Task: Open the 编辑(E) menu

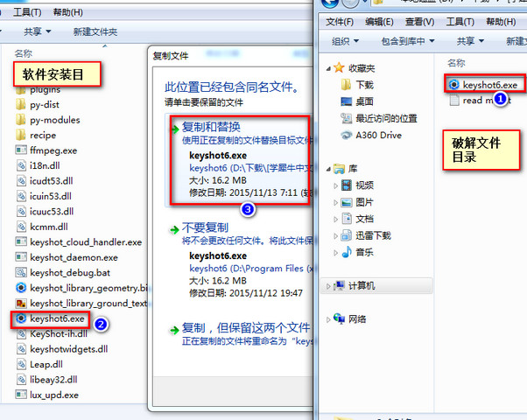Action: 379,22
